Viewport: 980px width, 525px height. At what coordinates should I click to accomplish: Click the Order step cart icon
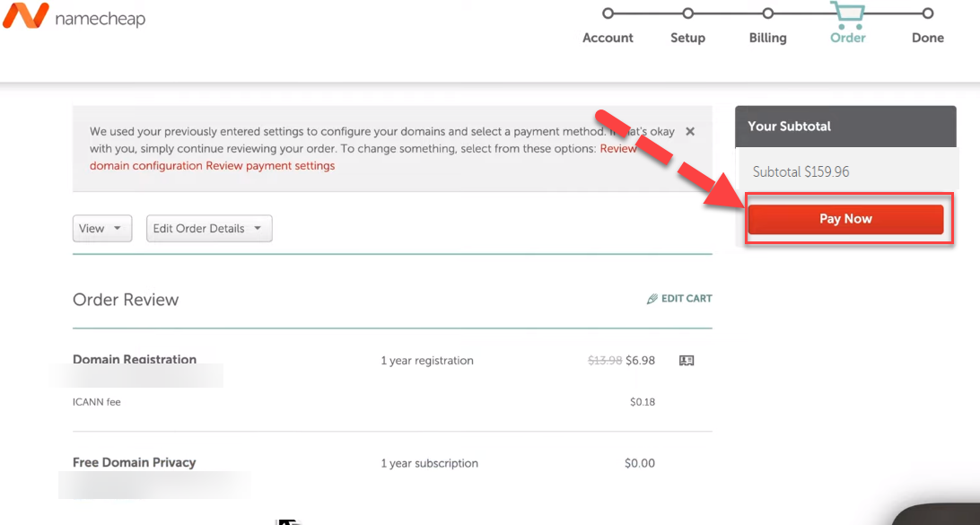coord(847,14)
